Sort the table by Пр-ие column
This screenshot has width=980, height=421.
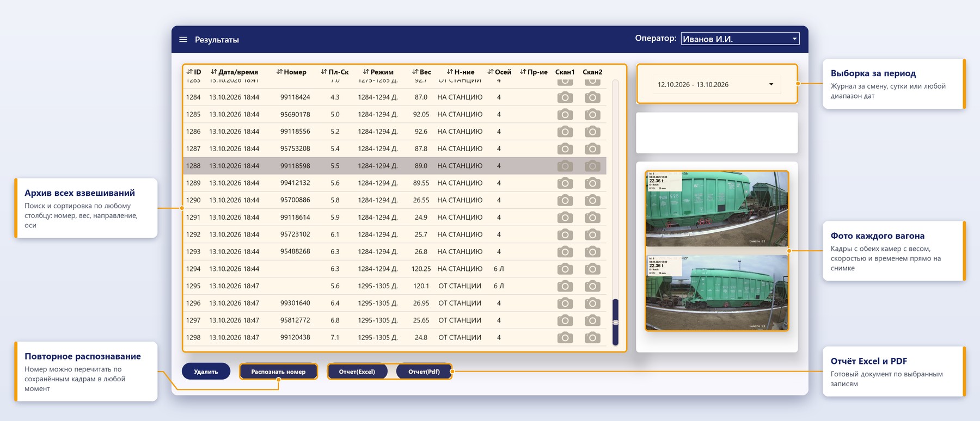point(534,72)
